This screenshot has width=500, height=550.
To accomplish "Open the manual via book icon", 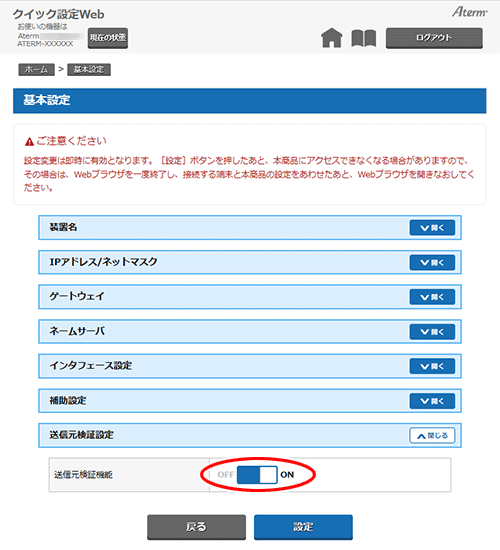I will coord(364,38).
